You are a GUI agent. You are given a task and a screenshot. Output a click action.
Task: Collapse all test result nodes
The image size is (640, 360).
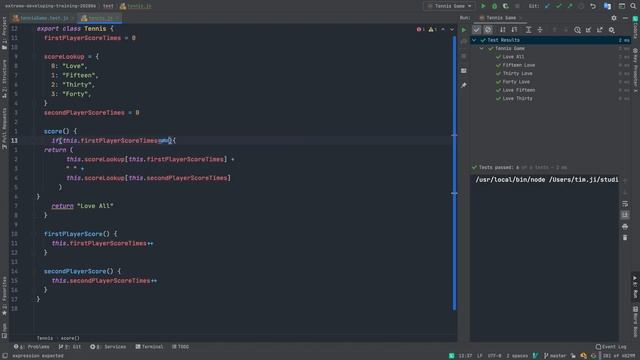click(540, 30)
